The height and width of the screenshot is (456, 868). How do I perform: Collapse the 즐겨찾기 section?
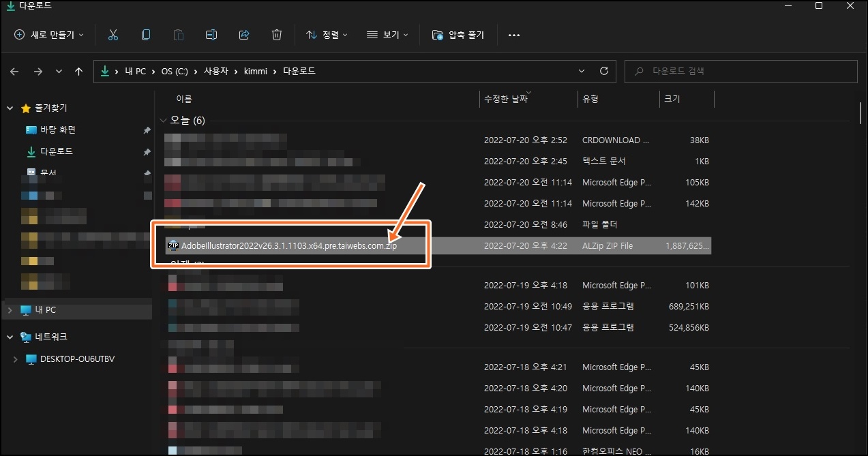10,107
